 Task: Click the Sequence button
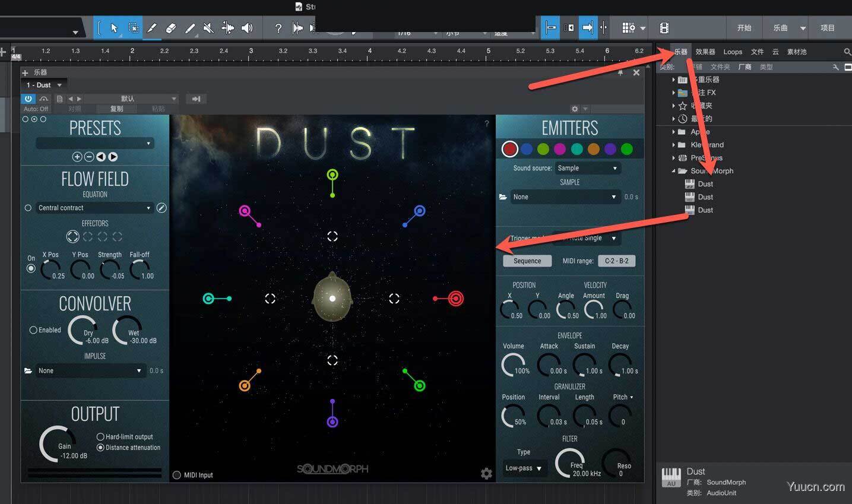click(x=527, y=261)
